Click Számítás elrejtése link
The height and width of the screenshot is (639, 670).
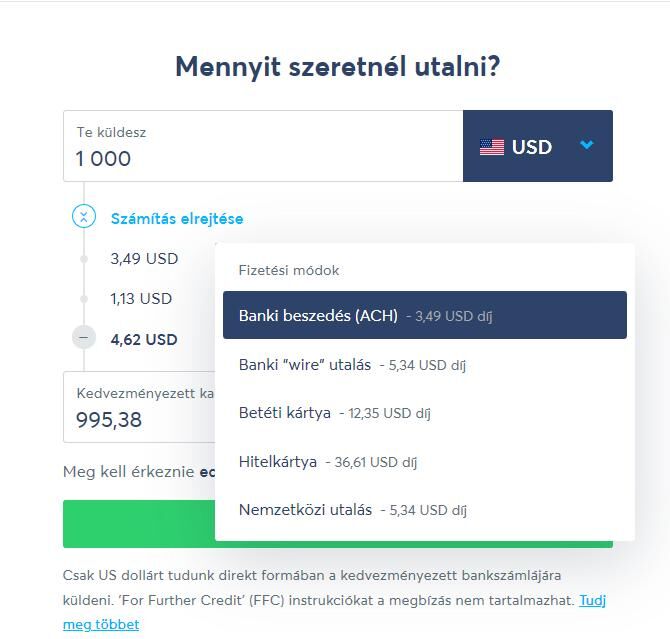point(177,219)
